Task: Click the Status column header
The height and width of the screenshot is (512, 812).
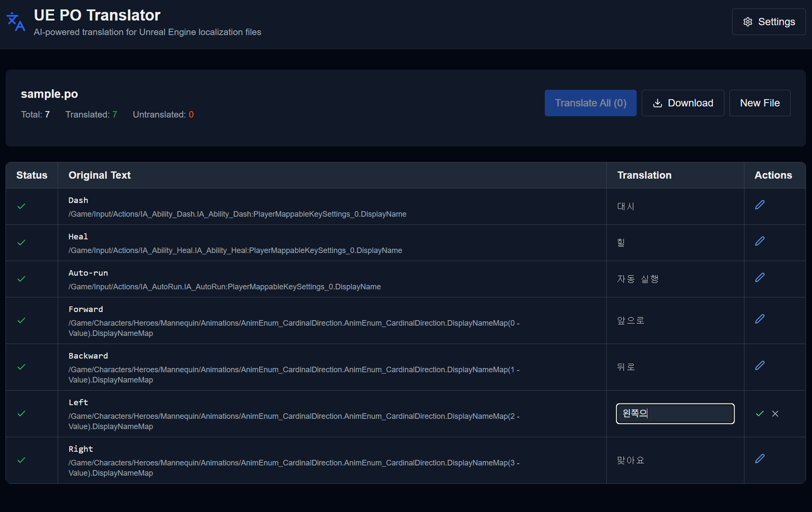Action: click(32, 175)
